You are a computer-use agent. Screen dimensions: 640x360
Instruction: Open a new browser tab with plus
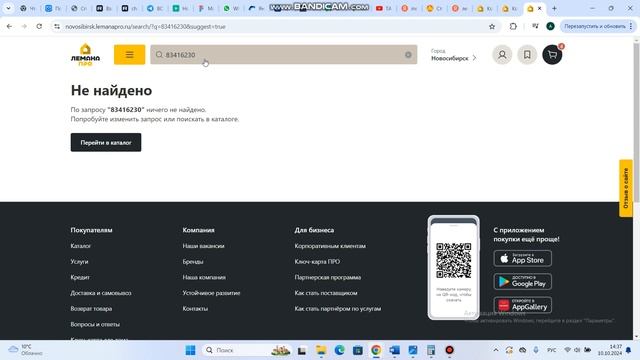pos(554,8)
